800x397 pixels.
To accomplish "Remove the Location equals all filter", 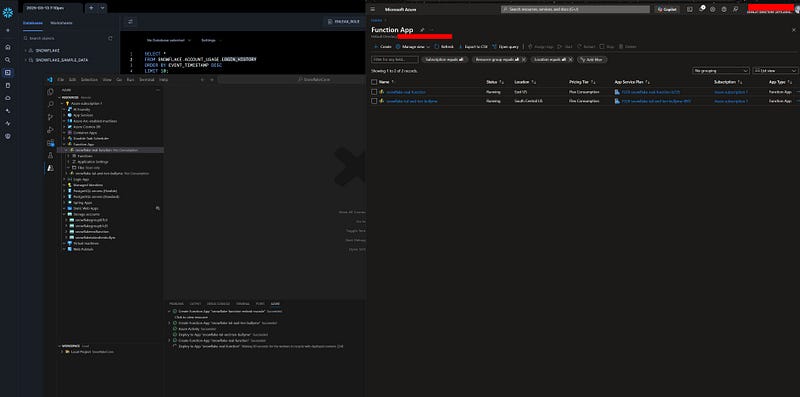I will (570, 60).
